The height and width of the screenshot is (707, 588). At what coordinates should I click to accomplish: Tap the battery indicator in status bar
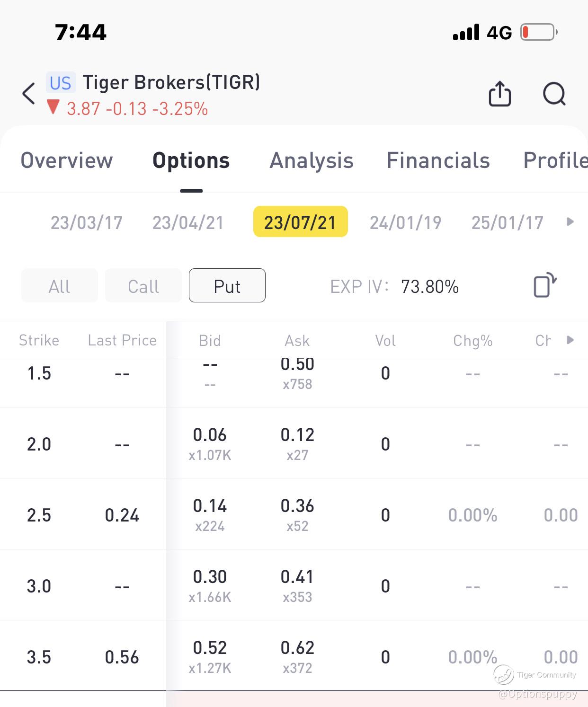[539, 32]
